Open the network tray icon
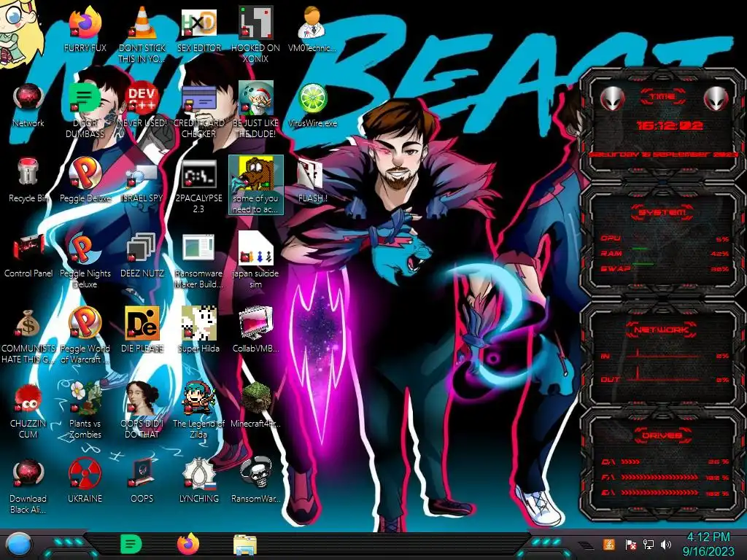747x560 pixels. pyautogui.click(x=649, y=545)
